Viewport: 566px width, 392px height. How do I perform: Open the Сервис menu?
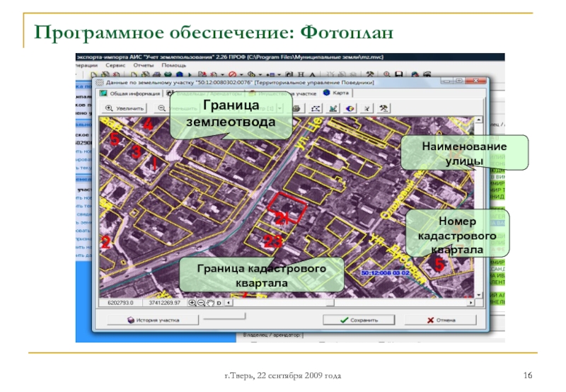[x=115, y=65]
